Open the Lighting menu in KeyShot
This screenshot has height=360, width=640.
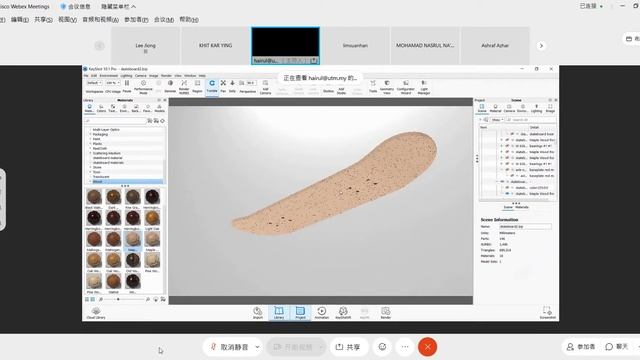point(126,76)
